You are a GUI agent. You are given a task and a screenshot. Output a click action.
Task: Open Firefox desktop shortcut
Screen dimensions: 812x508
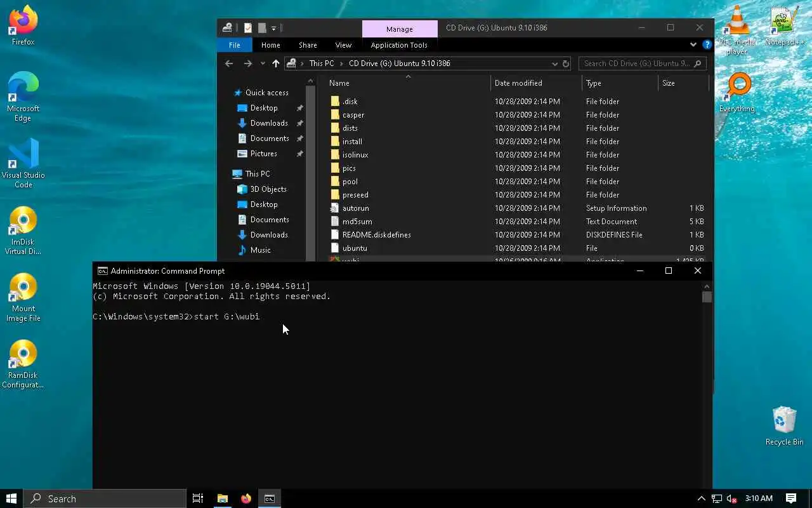pyautogui.click(x=23, y=27)
